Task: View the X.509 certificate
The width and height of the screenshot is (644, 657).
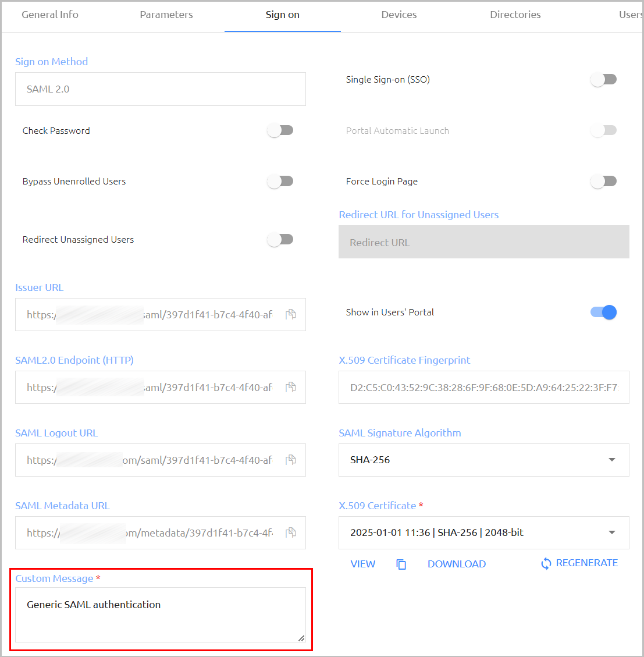Action: click(363, 564)
